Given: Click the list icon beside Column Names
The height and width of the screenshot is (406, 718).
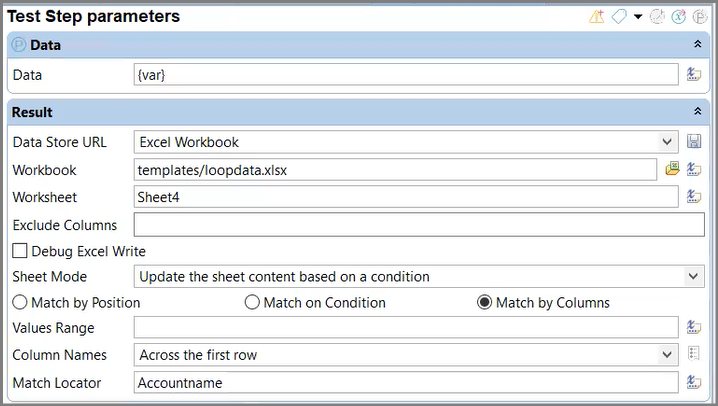Looking at the screenshot, I should click(694, 354).
